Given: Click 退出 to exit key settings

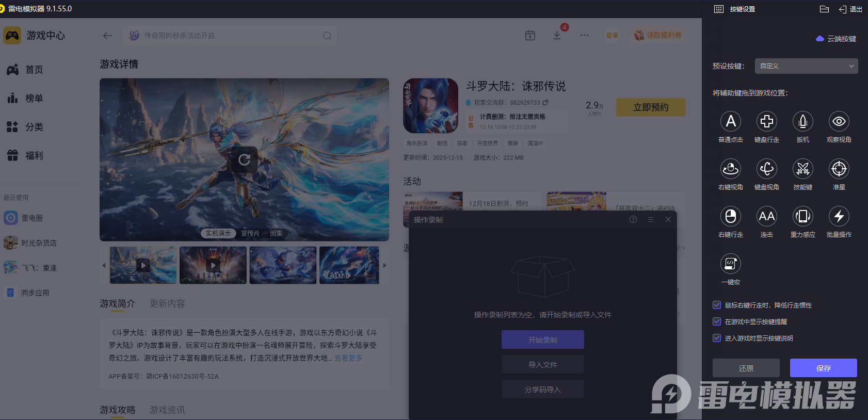Looking at the screenshot, I should click(851, 9).
